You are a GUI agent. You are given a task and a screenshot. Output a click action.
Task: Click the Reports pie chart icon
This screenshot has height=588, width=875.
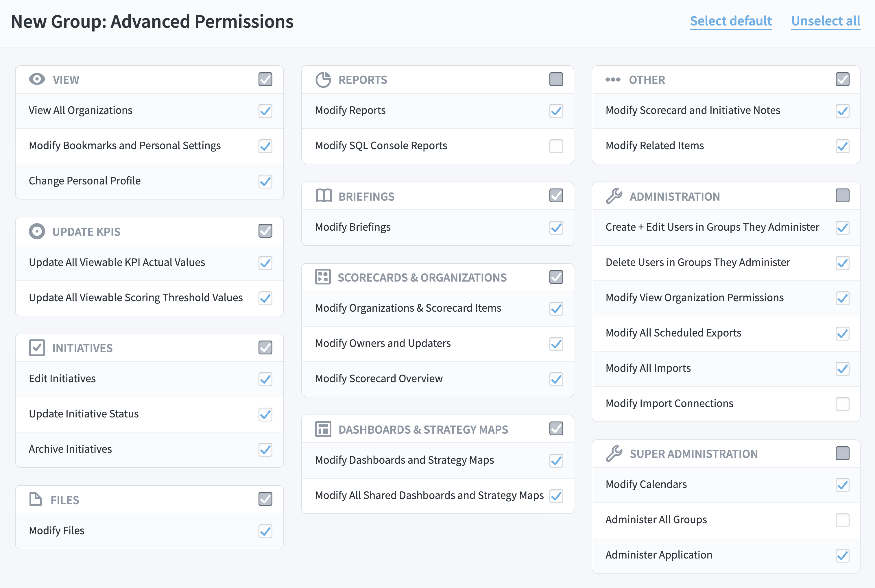click(x=323, y=79)
